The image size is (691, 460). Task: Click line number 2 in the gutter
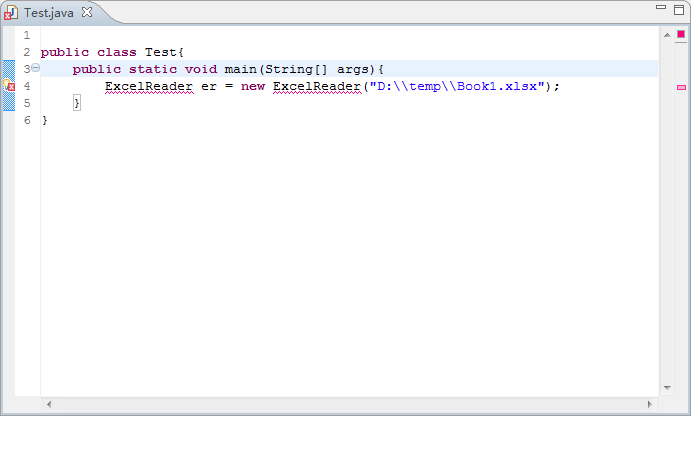click(x=27, y=52)
